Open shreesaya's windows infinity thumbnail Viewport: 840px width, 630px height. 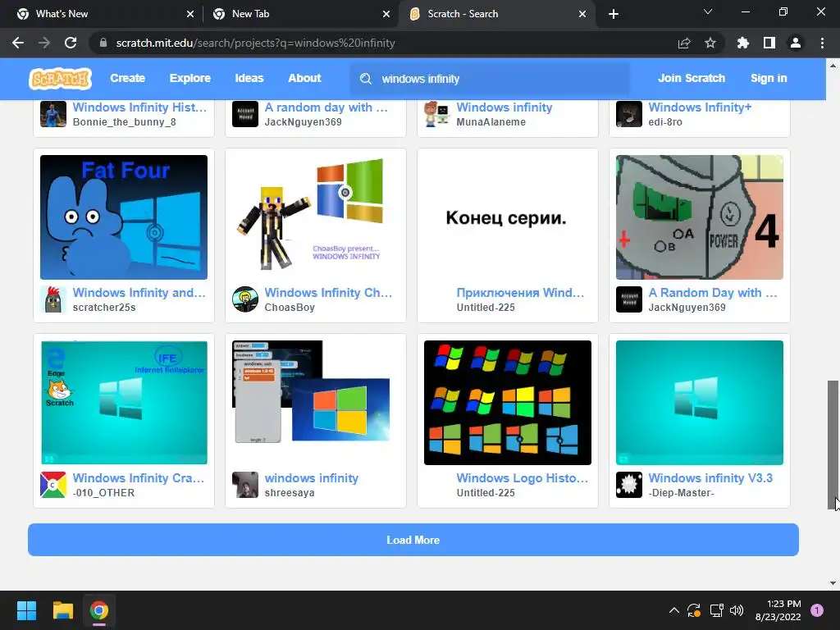click(x=316, y=402)
